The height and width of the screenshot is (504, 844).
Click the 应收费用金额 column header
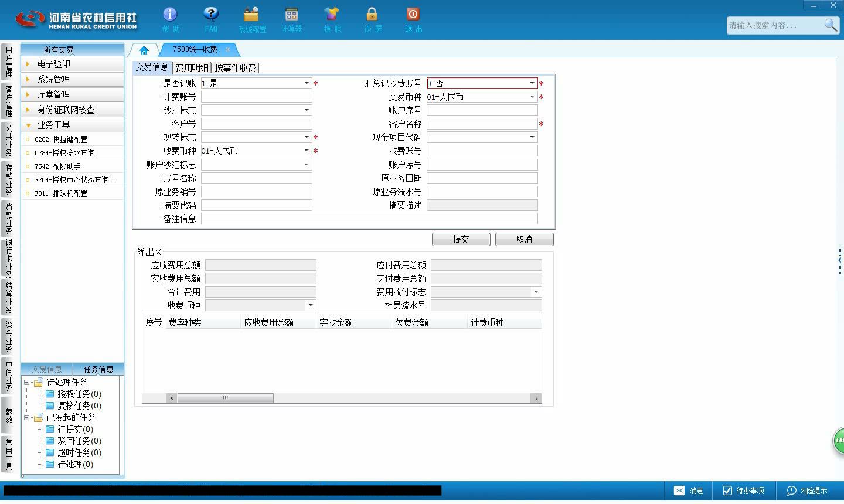click(x=278, y=322)
